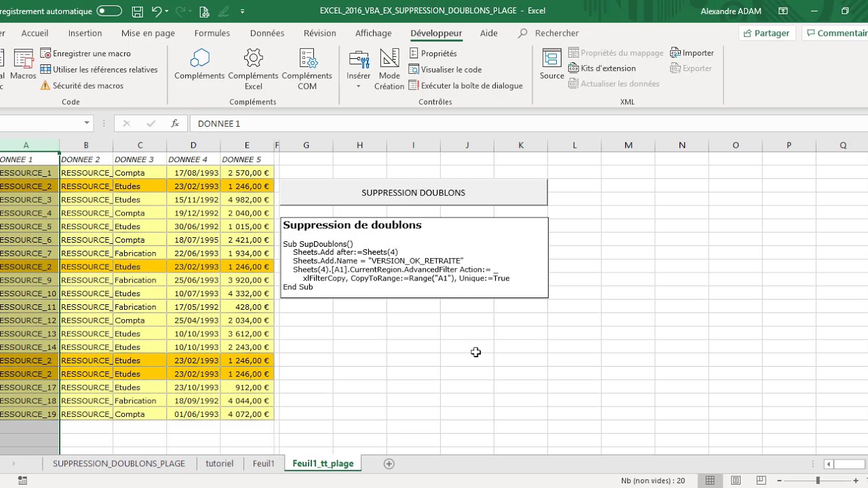868x488 pixels.
Task: Open the Macros list icon
Action: pos(23,65)
